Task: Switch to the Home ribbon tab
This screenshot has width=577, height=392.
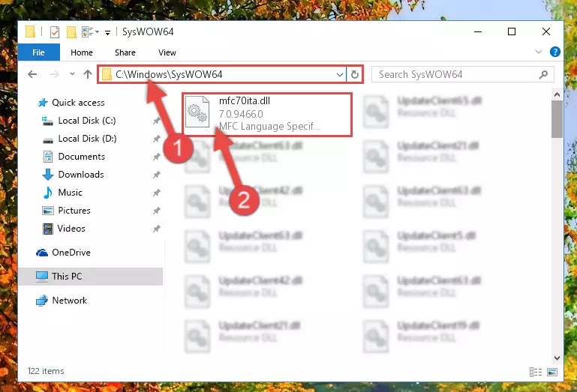Action: pyautogui.click(x=82, y=52)
